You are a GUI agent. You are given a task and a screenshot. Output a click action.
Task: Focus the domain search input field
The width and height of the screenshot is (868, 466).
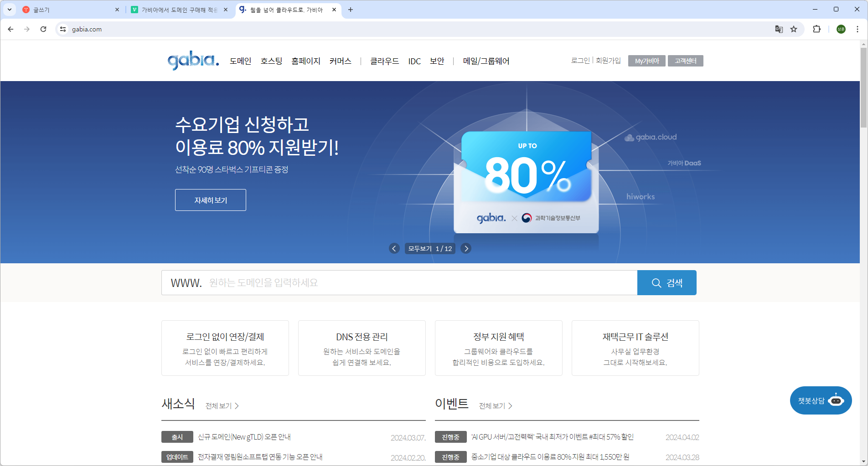(399, 283)
